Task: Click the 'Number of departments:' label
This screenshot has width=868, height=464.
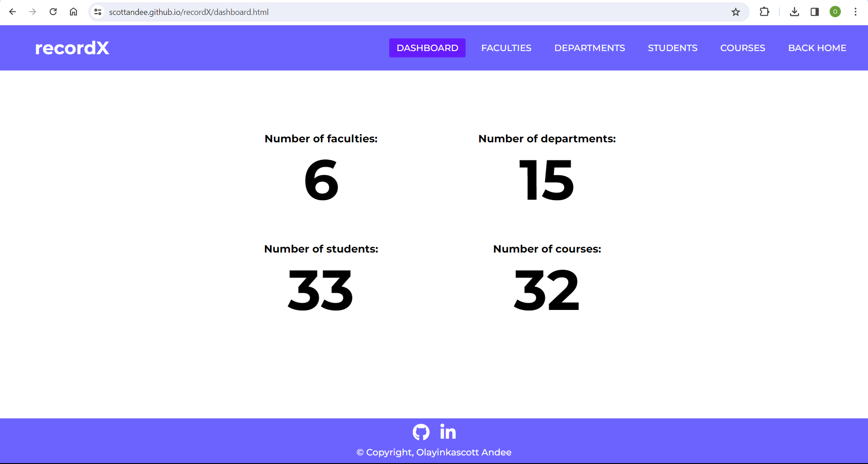Action: click(547, 139)
